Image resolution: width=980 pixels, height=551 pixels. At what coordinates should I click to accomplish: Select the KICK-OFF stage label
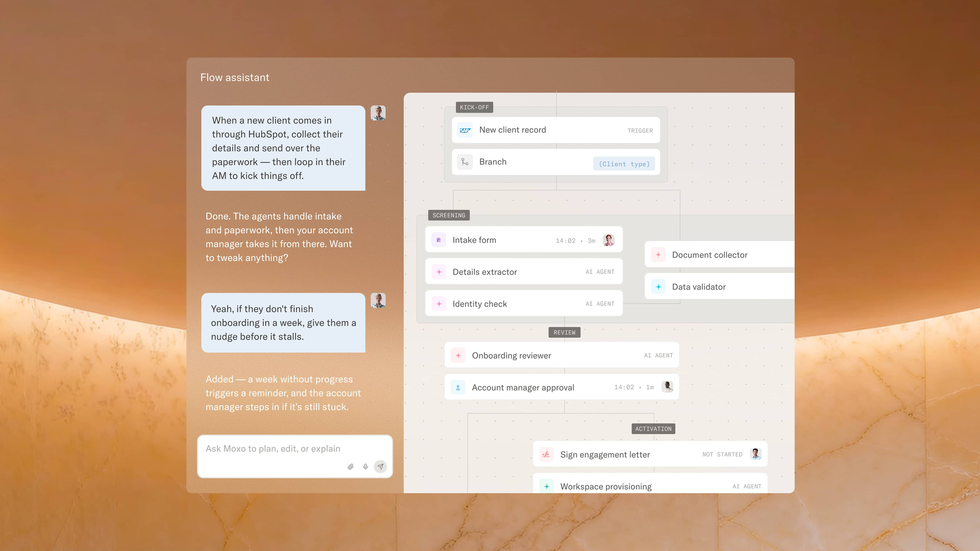[x=474, y=108]
